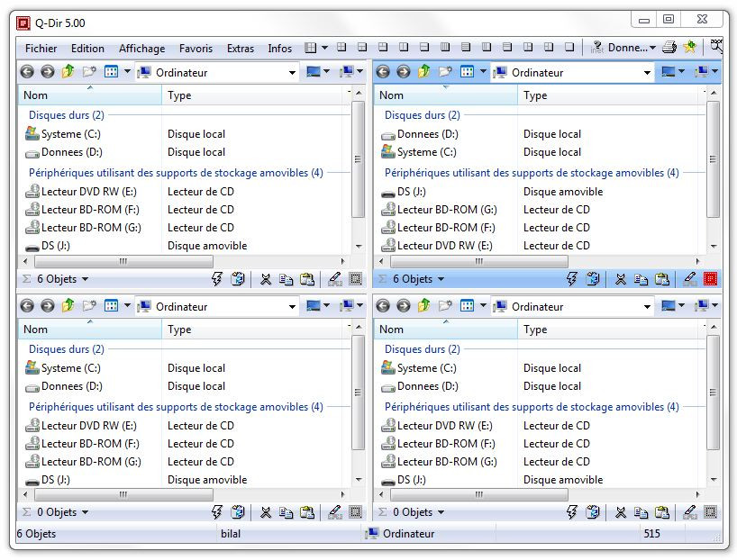Click forward arrow in bottom-left pane
The image size is (737, 560).
click(47, 306)
